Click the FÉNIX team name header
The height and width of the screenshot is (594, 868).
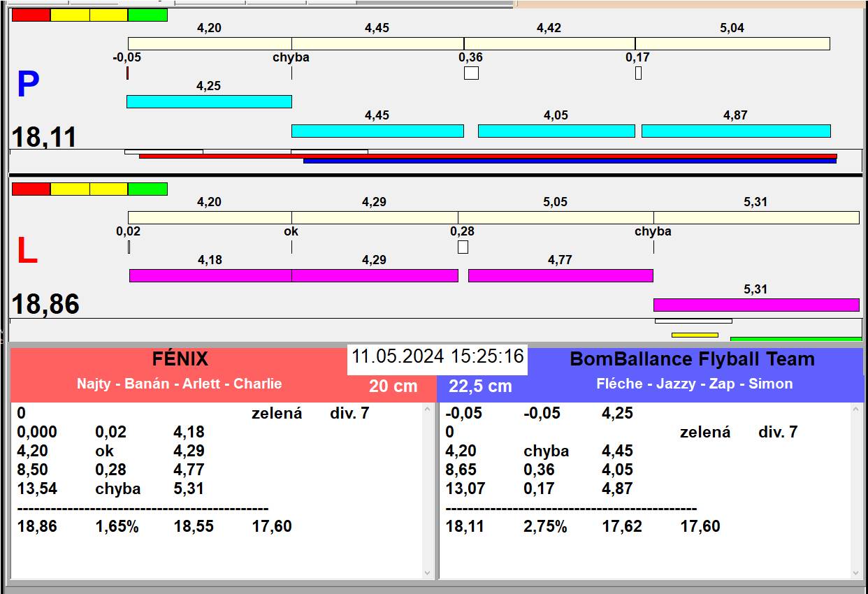coord(180,359)
